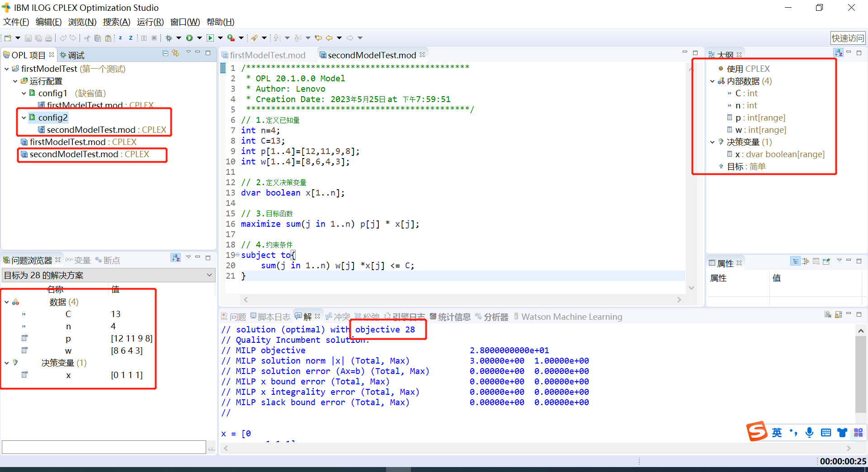Click Clear Console icon in solution panel
Viewport: 868px width, 472px height.
[x=828, y=315]
